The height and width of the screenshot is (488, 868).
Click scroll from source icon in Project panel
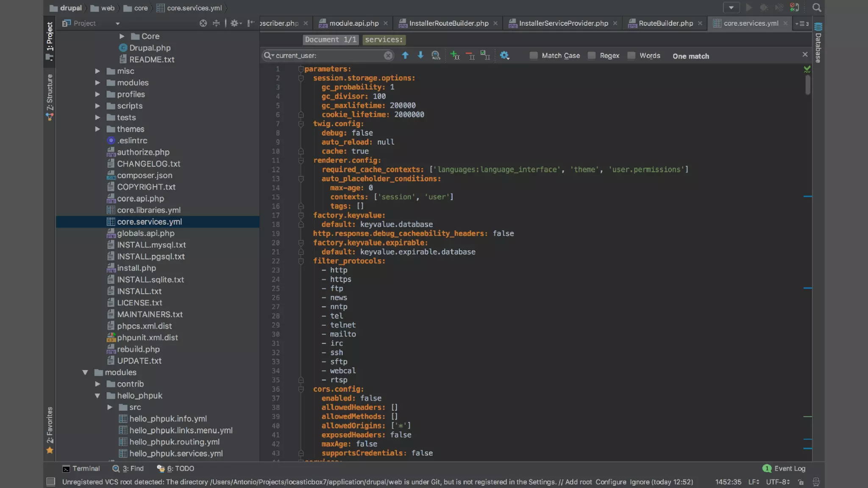click(203, 23)
